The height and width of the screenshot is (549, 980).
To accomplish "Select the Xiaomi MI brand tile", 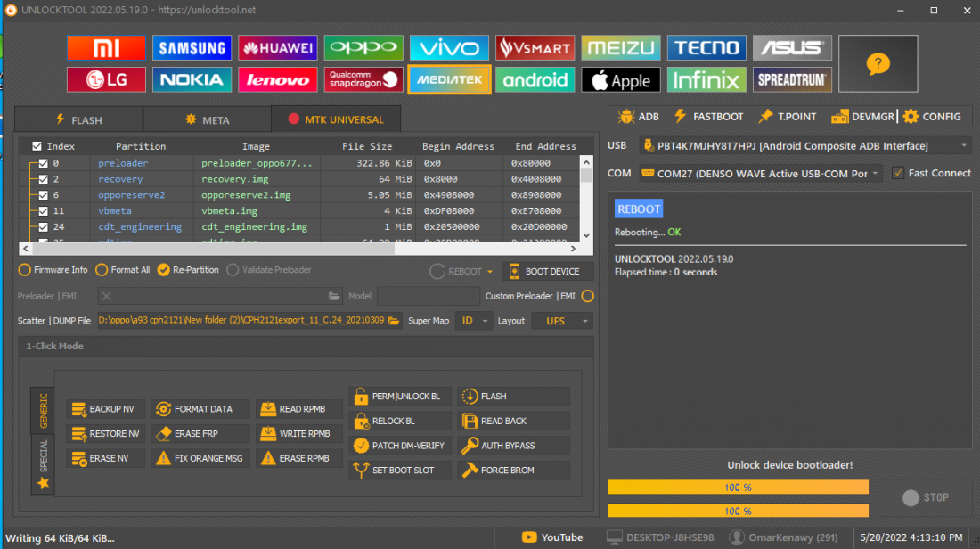I will tap(106, 47).
